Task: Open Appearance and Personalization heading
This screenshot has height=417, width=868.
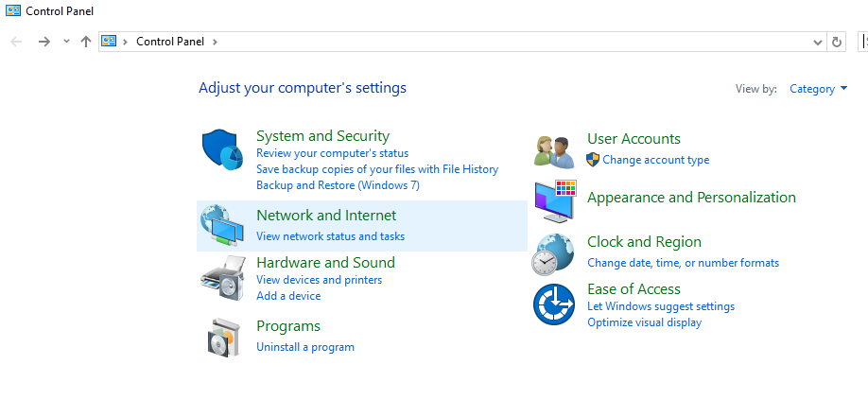Action: (x=691, y=198)
